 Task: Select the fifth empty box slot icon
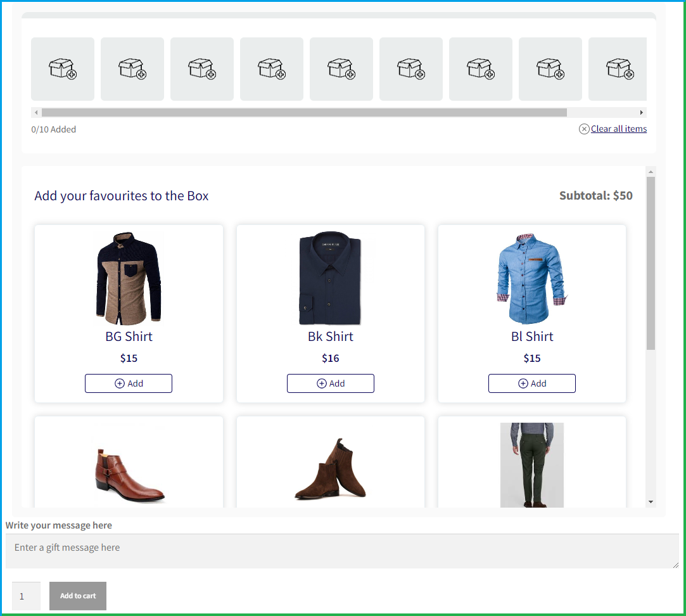[x=341, y=68]
